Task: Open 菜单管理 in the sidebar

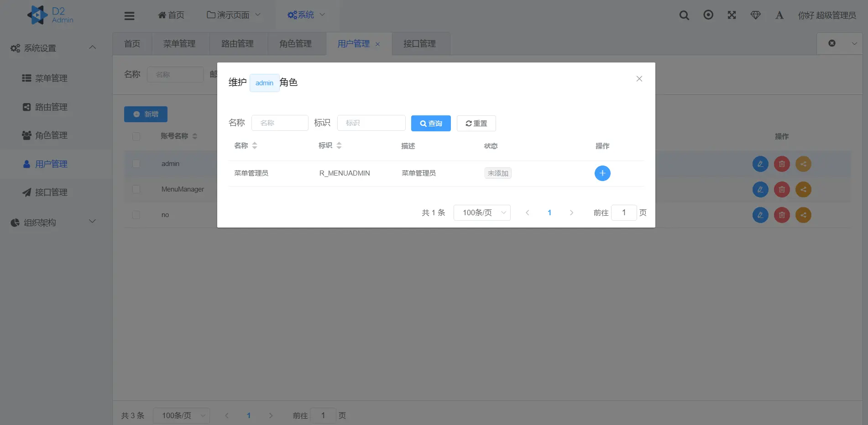Action: point(56,78)
